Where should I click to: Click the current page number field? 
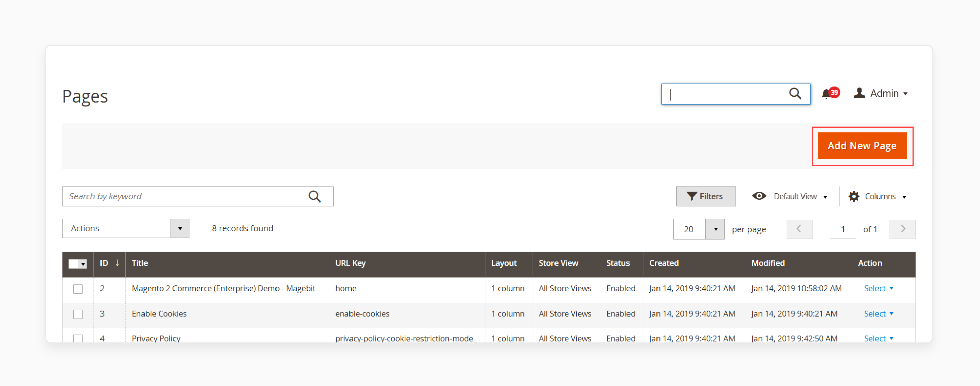pos(842,229)
